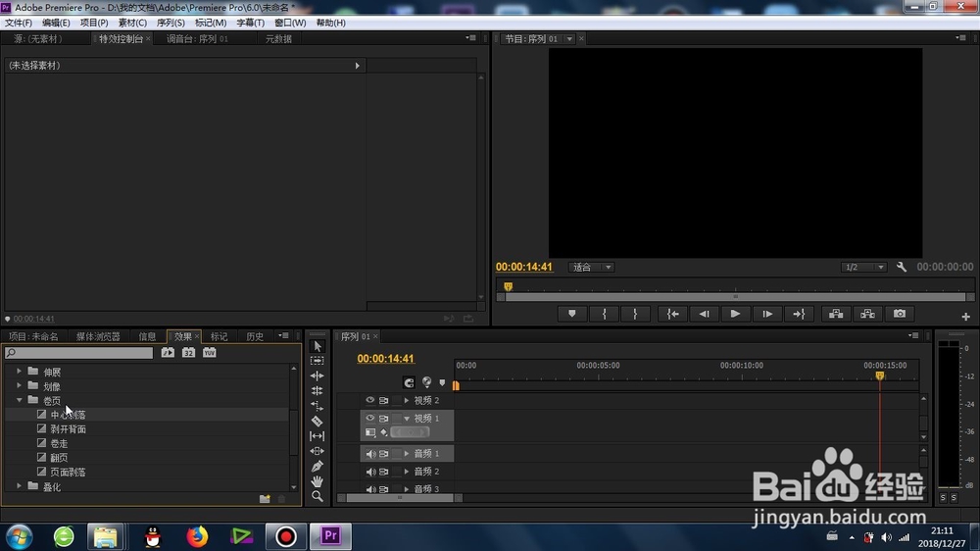Select the Razor tool
Viewport: 980px width, 551px height.
318,421
